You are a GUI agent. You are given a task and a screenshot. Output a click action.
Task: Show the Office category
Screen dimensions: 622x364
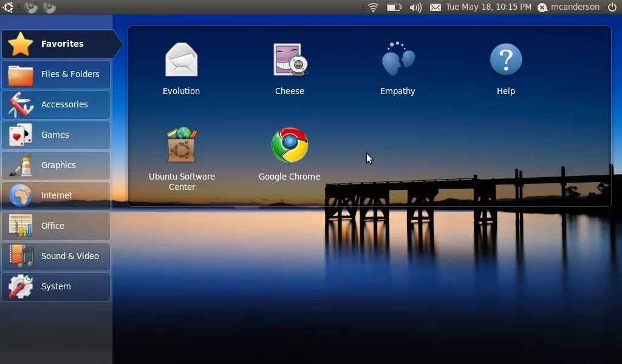pyautogui.click(x=56, y=226)
